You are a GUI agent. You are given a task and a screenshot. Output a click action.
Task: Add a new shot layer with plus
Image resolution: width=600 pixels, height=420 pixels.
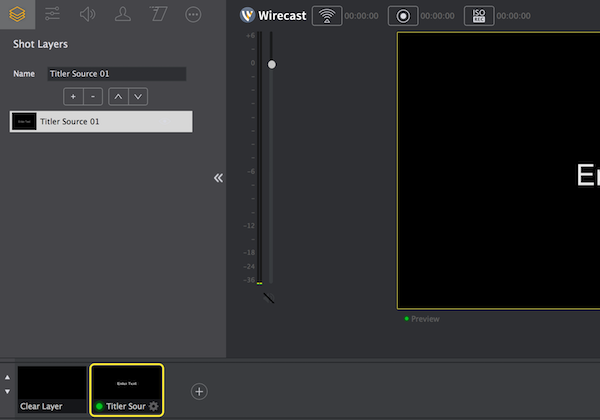tap(72, 96)
